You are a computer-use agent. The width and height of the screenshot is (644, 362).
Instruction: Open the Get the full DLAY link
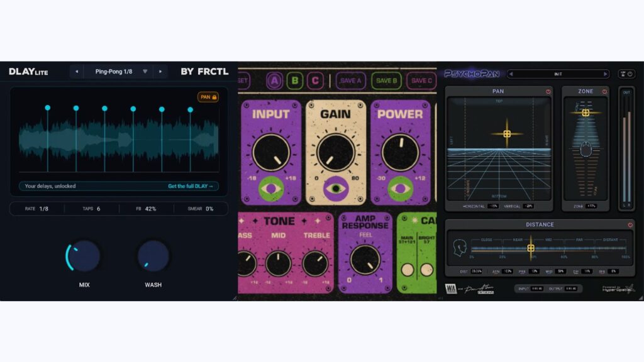click(191, 186)
